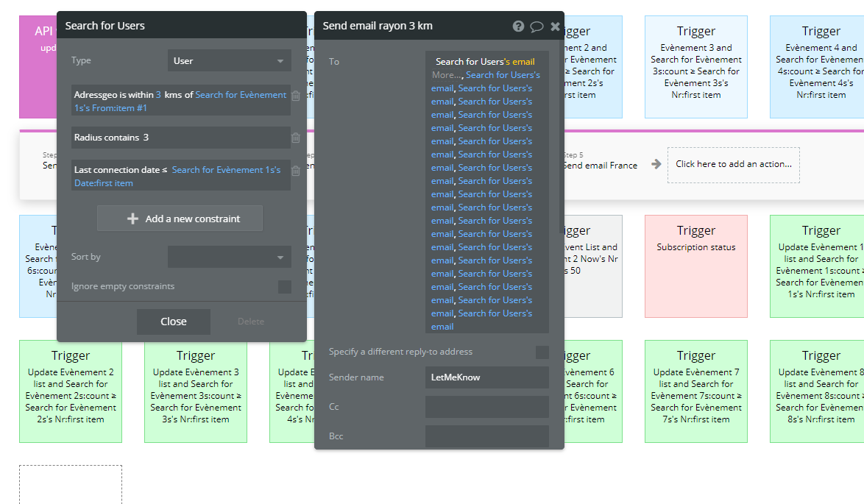864x504 pixels.
Task: Click plus icon in Add a new constraint
Action: pyautogui.click(x=132, y=219)
